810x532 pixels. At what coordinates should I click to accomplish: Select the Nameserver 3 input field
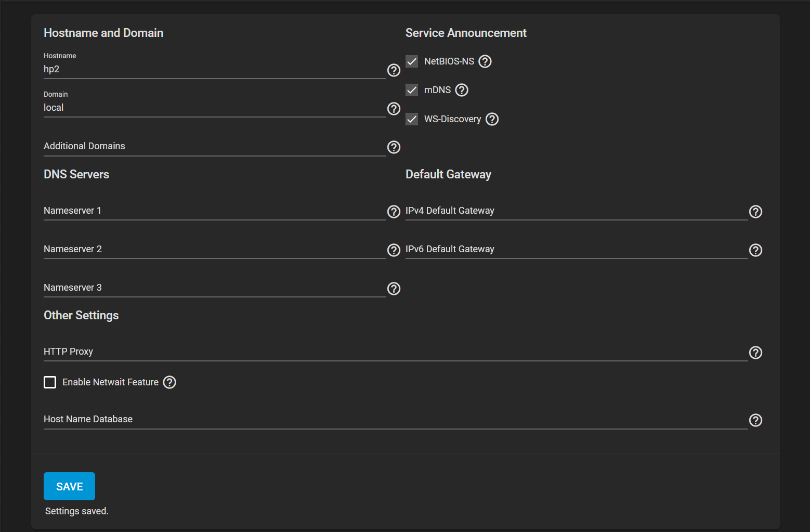[x=215, y=288]
